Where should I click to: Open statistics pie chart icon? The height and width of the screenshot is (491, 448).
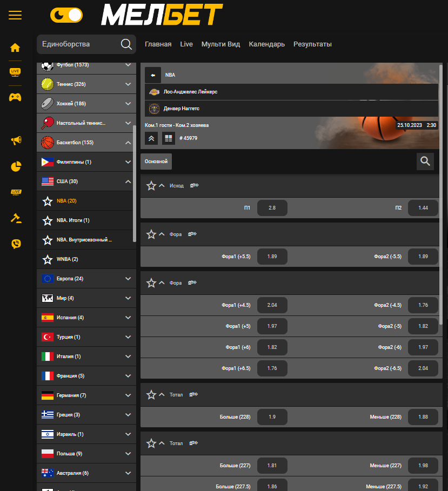[x=16, y=166]
